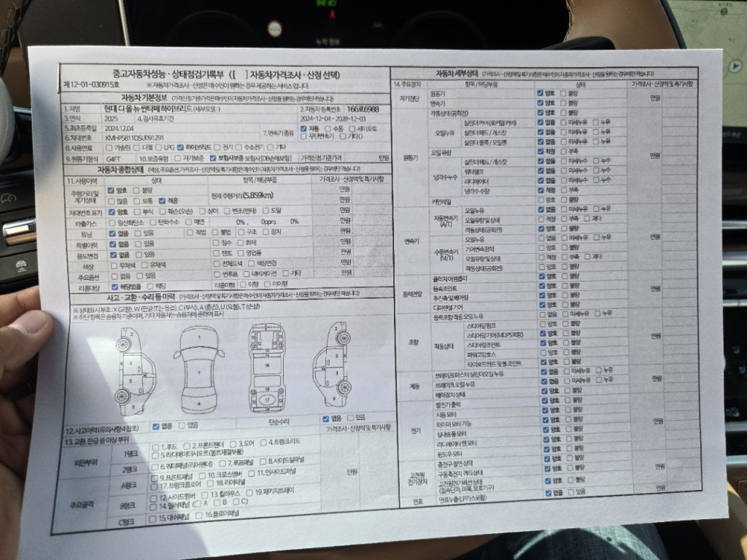Viewport: 747px width, 560px height.
Task: Toggle 없음 checkbox for 사고이력
Action: [156, 426]
